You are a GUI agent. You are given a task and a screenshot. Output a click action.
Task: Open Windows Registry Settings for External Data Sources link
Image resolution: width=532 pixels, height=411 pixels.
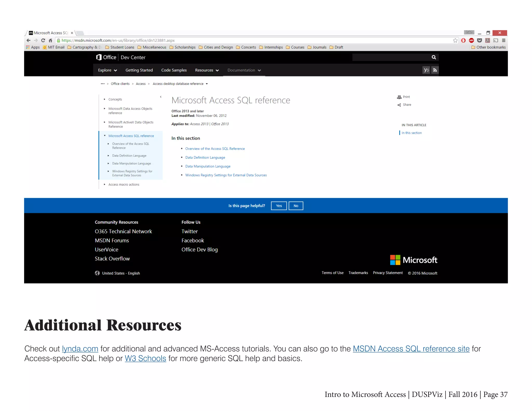pyautogui.click(x=226, y=175)
